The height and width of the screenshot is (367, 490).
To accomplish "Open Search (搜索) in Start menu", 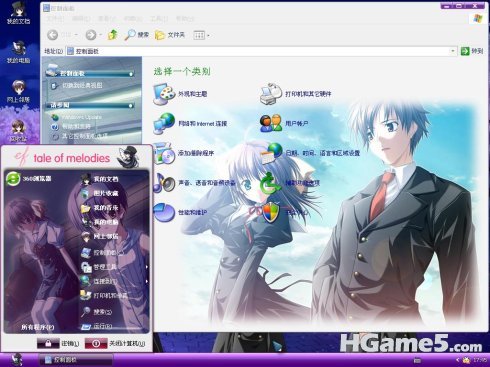I will [96, 312].
